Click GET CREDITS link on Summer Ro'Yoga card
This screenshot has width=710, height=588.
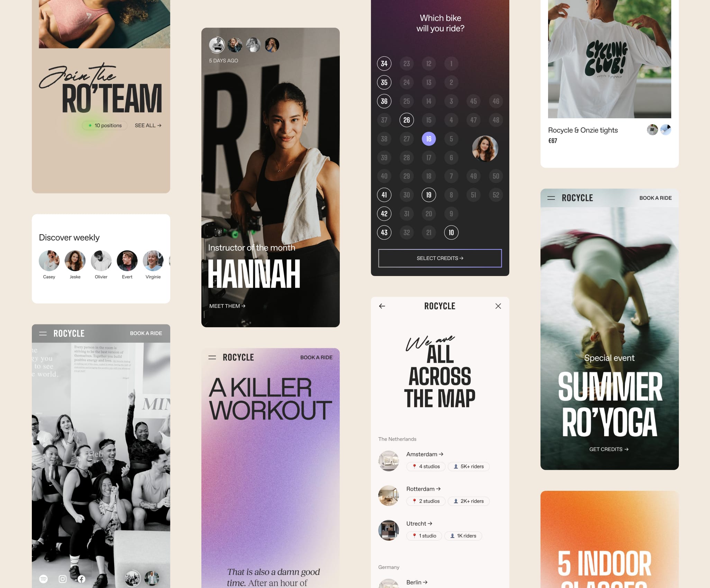(609, 449)
